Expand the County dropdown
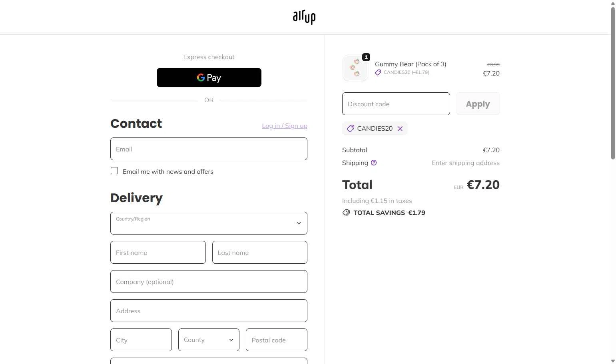 pyautogui.click(x=209, y=340)
